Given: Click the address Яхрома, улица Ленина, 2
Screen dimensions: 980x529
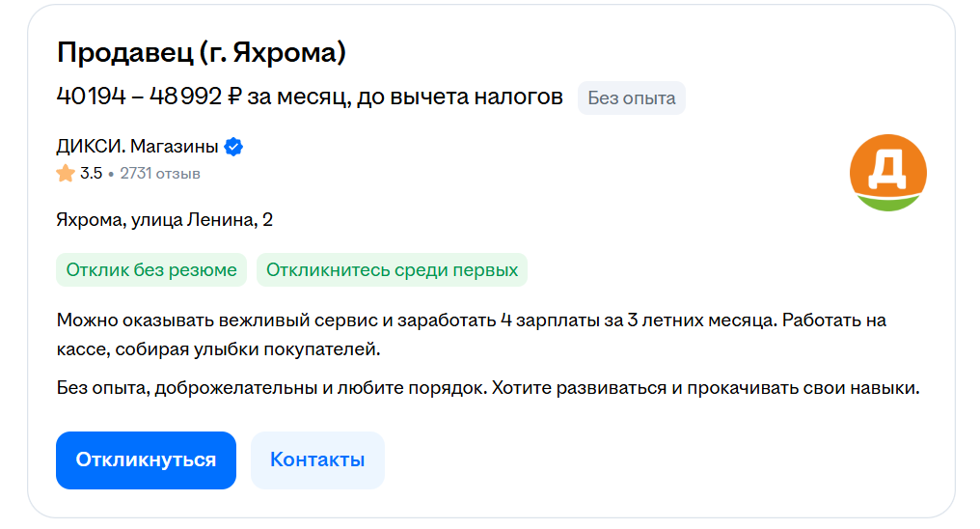Looking at the screenshot, I should coord(164,220).
